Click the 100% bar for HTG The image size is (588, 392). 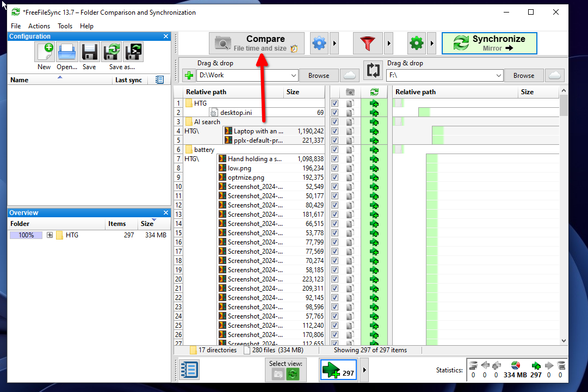26,235
